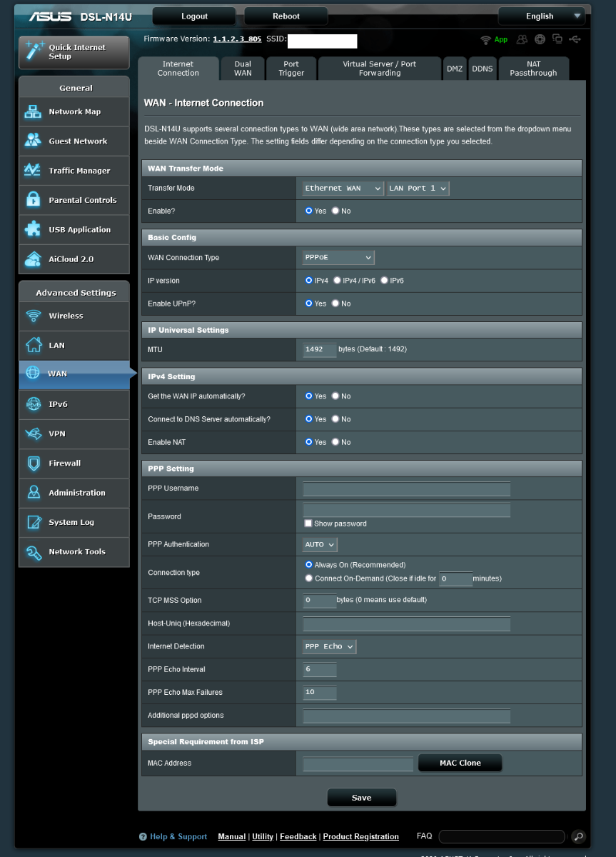
Task: Select the IPv6 only version option
Action: pyautogui.click(x=384, y=281)
